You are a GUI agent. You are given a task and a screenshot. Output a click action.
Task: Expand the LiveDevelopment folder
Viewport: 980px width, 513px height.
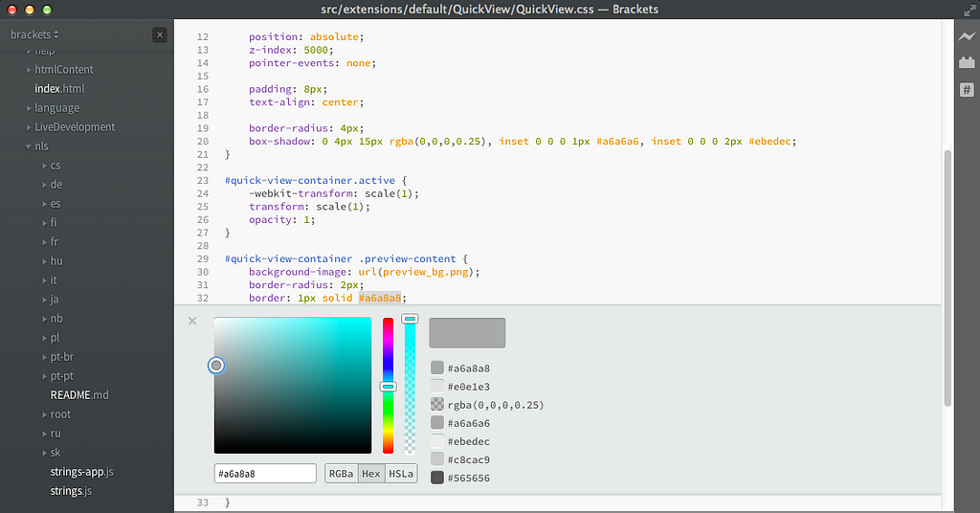pos(75,127)
